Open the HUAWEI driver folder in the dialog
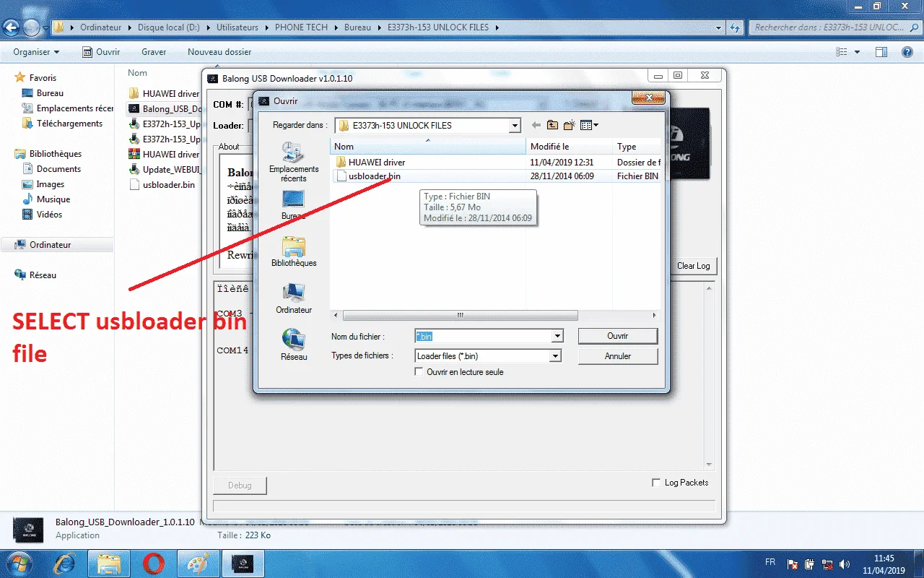This screenshot has width=924, height=578. click(377, 163)
